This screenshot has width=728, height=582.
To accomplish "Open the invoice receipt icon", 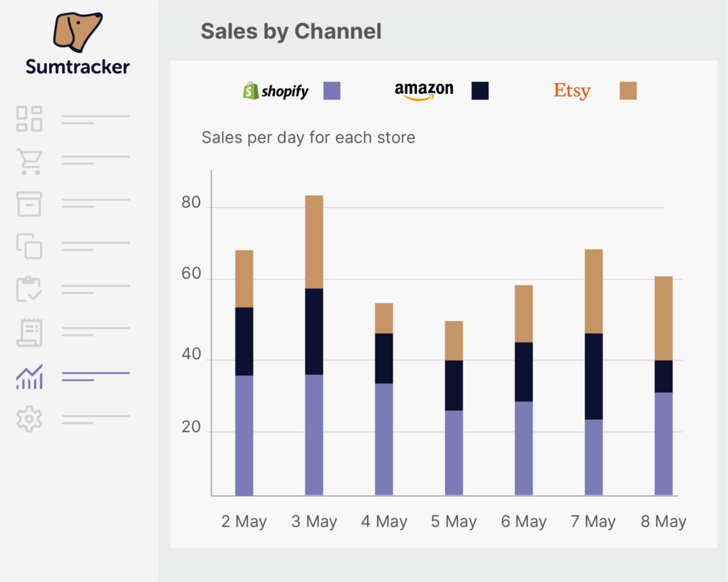I will tap(28, 332).
